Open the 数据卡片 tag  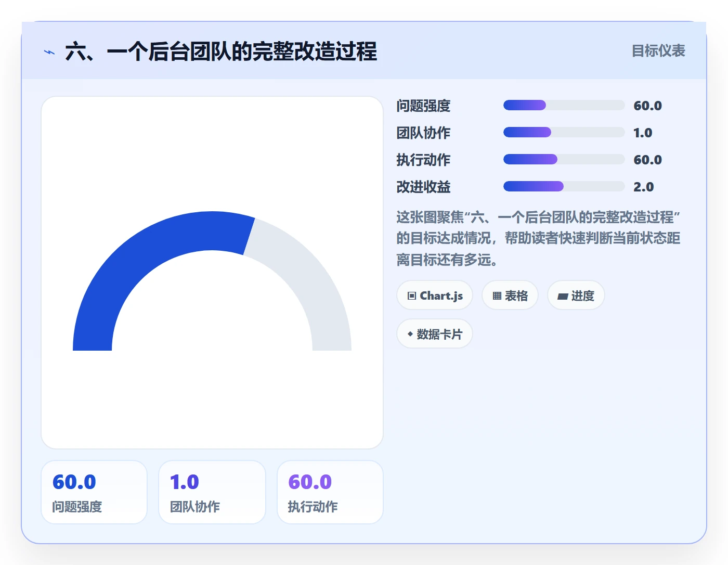(x=435, y=334)
